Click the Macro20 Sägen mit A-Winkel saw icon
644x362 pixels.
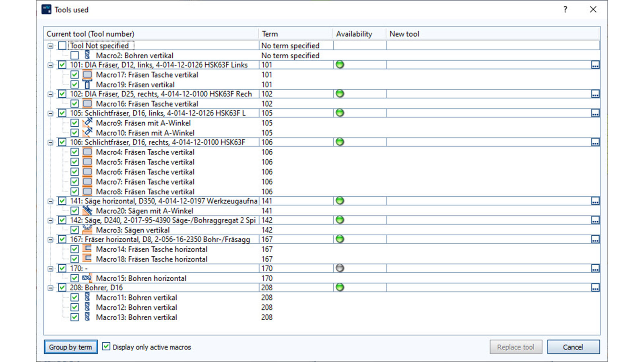point(87,210)
